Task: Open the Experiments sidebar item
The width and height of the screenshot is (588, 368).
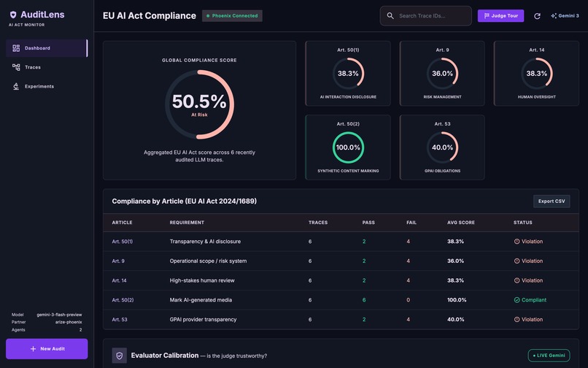Action: point(47,86)
